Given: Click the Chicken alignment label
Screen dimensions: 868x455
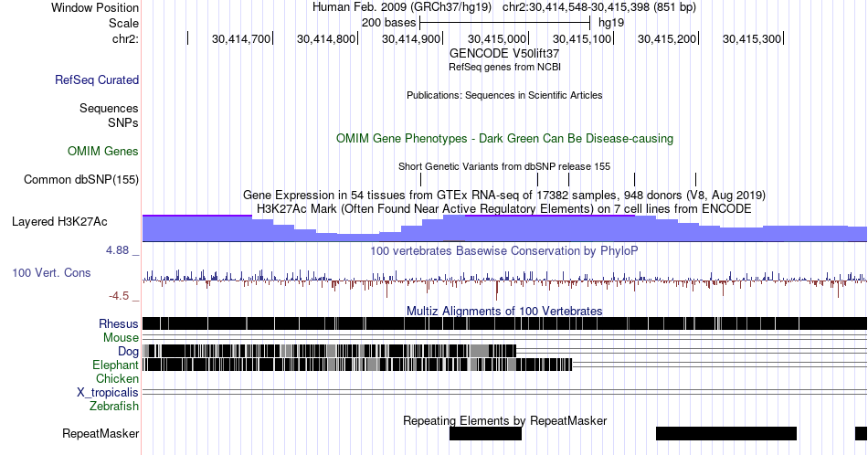Looking at the screenshot, I should coord(117,378).
